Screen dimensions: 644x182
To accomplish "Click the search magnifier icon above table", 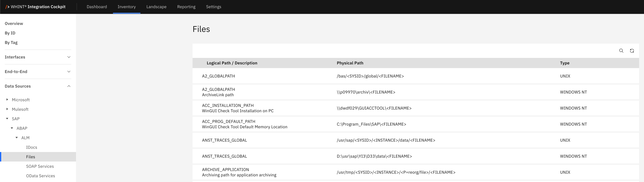I will pyautogui.click(x=621, y=51).
